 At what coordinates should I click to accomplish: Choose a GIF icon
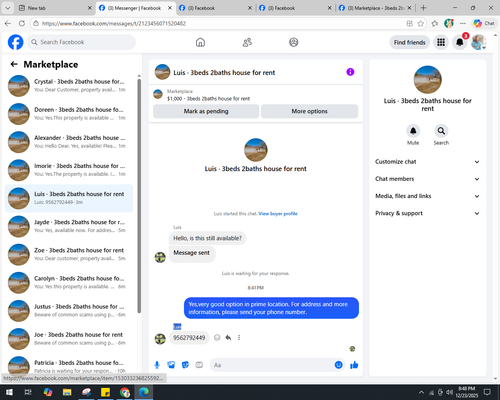[x=199, y=365]
